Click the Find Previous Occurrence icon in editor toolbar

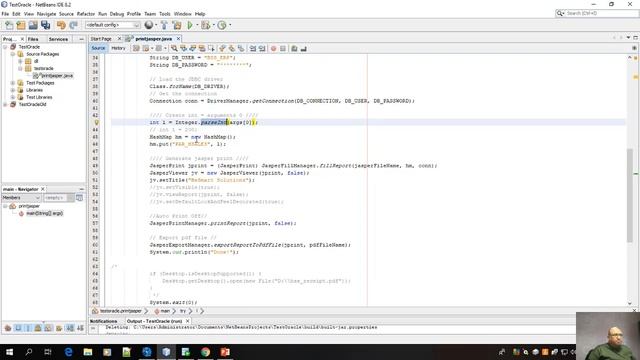tap(184, 49)
